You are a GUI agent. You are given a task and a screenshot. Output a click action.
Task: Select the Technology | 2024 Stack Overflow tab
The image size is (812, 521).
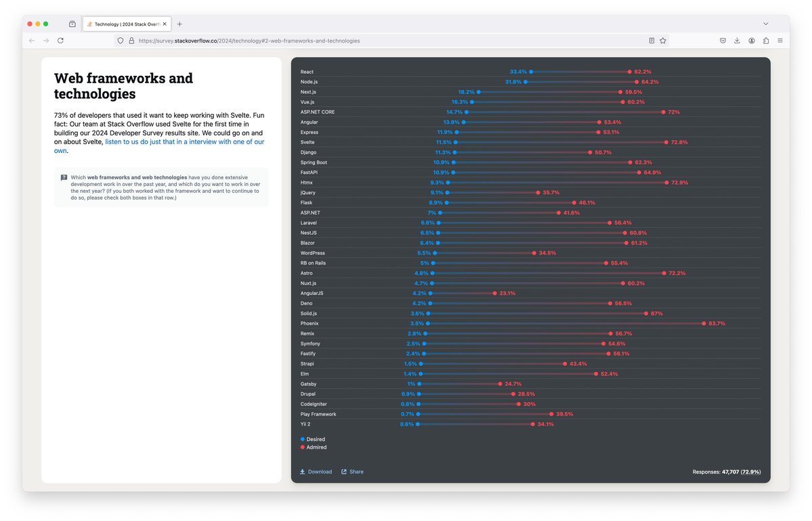click(x=127, y=24)
